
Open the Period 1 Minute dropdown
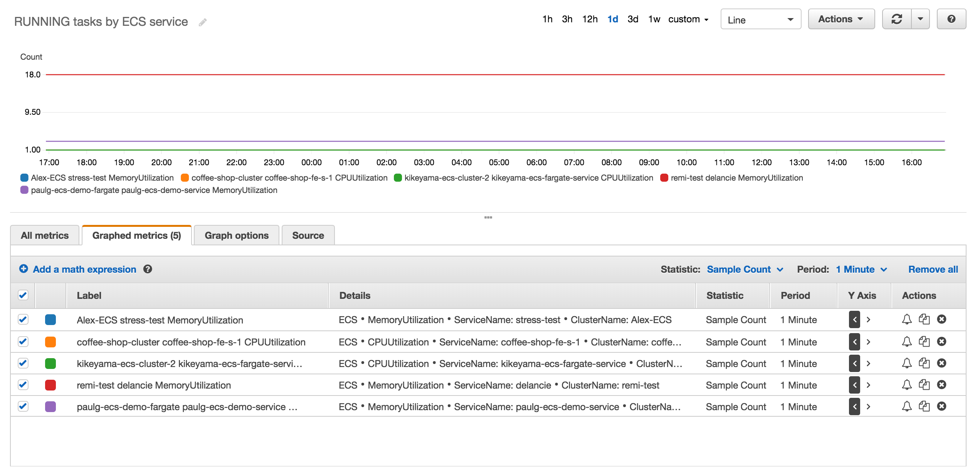coord(861,269)
